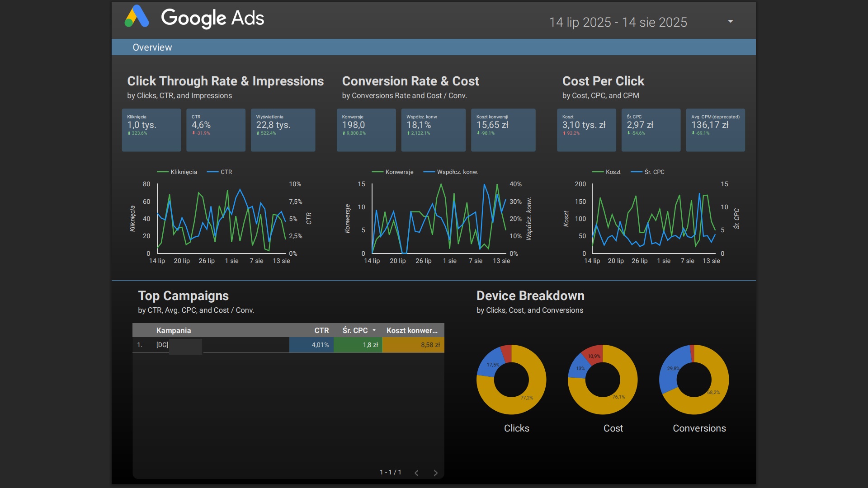The height and width of the screenshot is (488, 868).
Task: Sort table by Kampania column header
Action: [174, 330]
